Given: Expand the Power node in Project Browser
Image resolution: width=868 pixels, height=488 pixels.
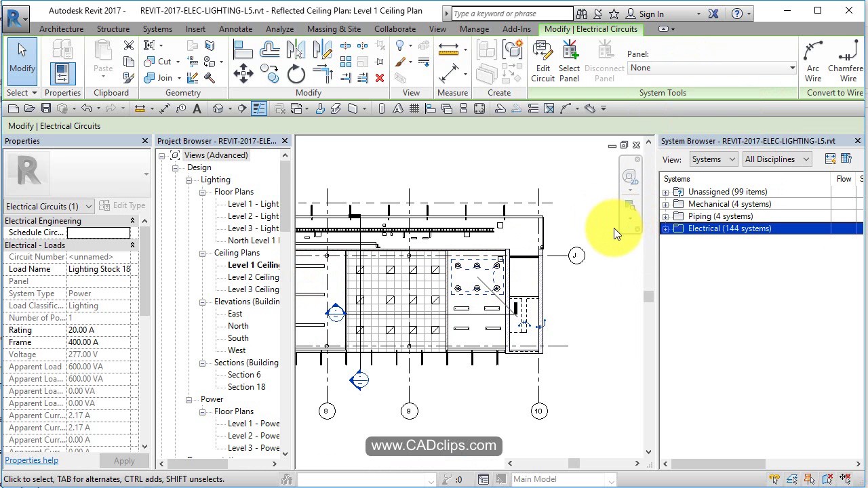Looking at the screenshot, I should pyautogui.click(x=190, y=399).
